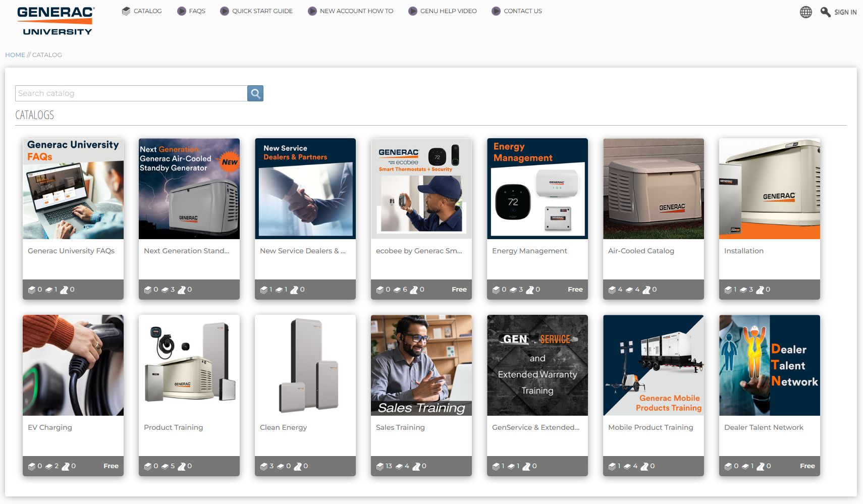This screenshot has height=504, width=863.
Task: Open Dealer Talent Network thumbnail
Action: tap(770, 365)
